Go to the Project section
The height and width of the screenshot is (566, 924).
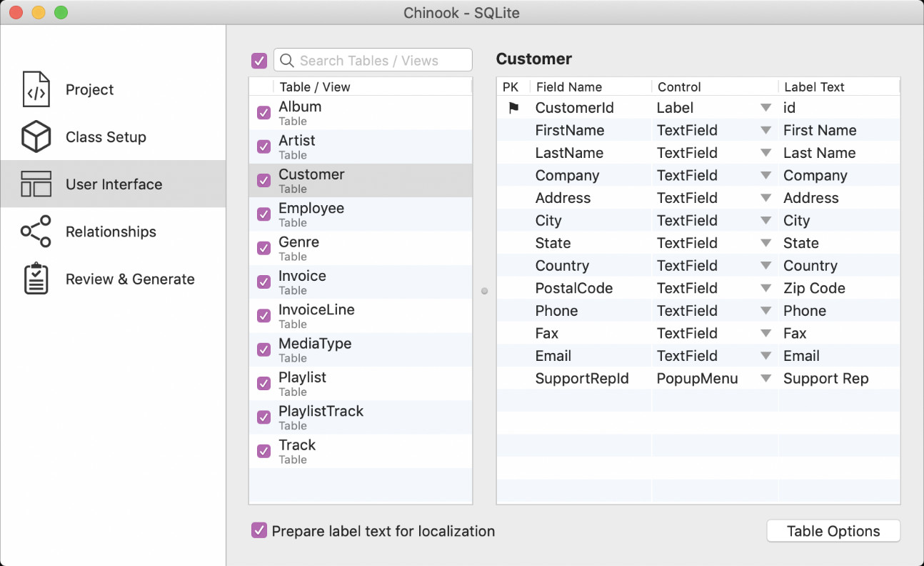(113, 89)
